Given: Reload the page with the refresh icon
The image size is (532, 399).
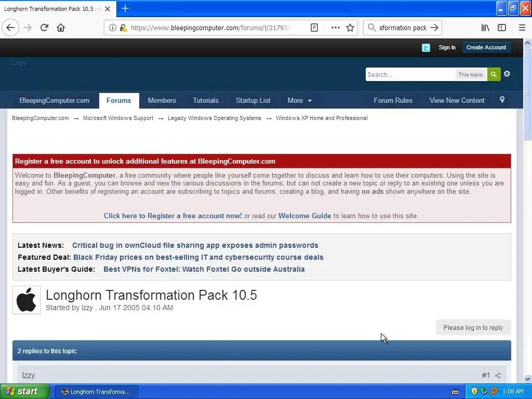Looking at the screenshot, I should click(x=44, y=28).
